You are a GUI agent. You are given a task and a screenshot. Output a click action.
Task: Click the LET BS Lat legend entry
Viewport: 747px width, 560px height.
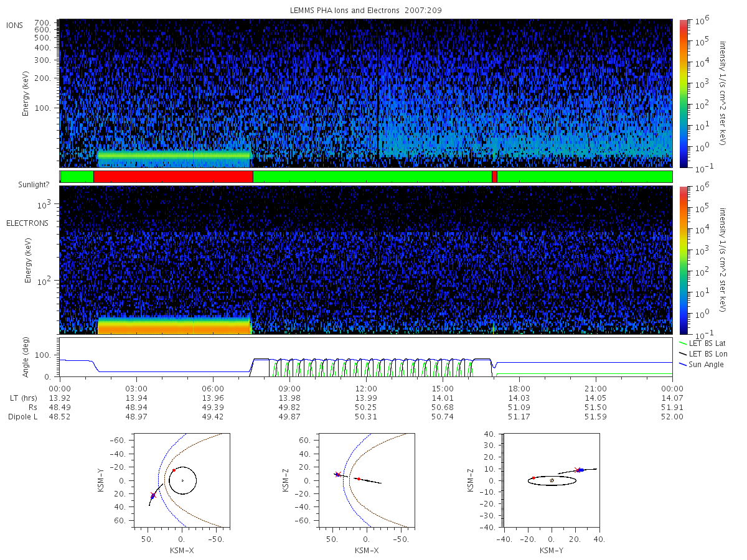coord(703,343)
